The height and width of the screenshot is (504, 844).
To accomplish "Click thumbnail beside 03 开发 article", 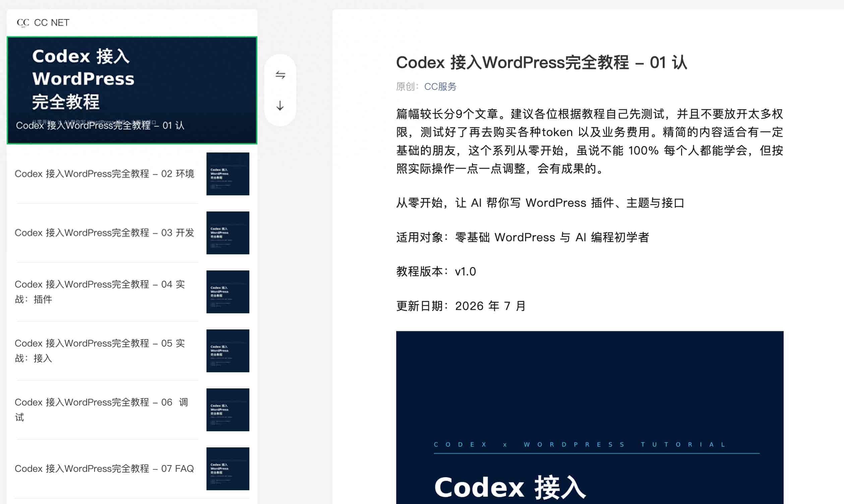I will coord(228,233).
